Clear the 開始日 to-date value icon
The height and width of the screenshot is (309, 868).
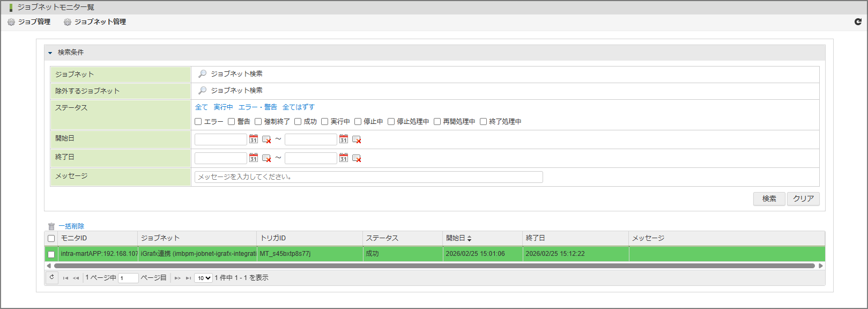coord(357,139)
